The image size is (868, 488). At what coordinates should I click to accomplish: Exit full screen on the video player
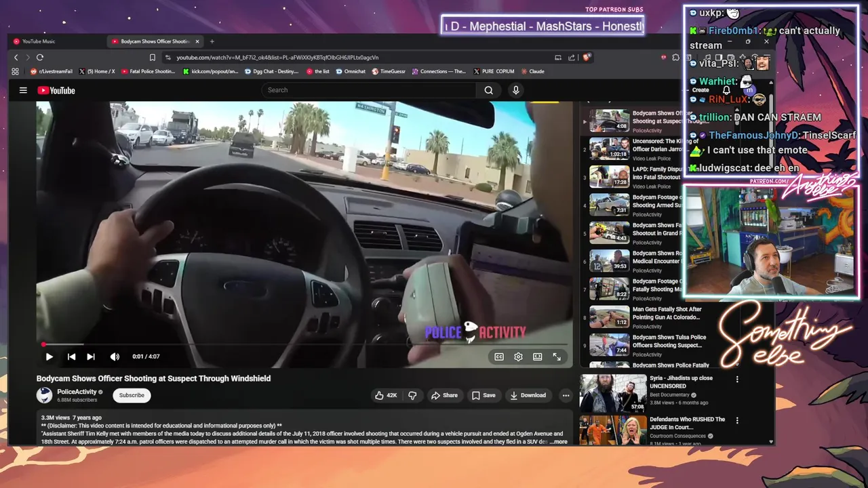pyautogui.click(x=557, y=357)
